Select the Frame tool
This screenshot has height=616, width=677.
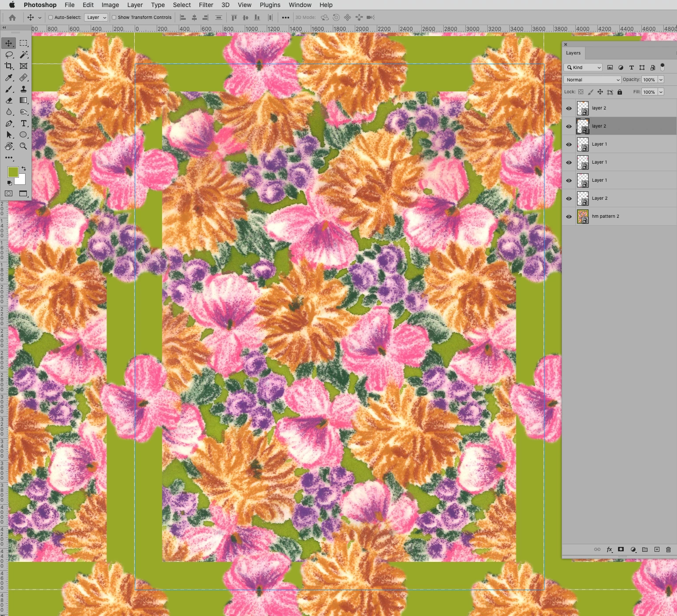pyautogui.click(x=23, y=66)
